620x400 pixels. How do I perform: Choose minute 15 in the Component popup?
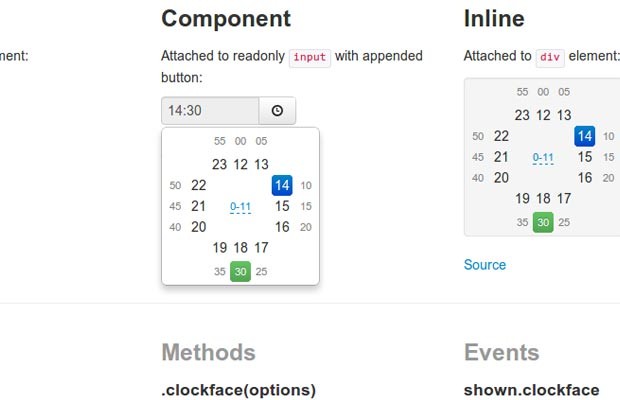coord(306,206)
